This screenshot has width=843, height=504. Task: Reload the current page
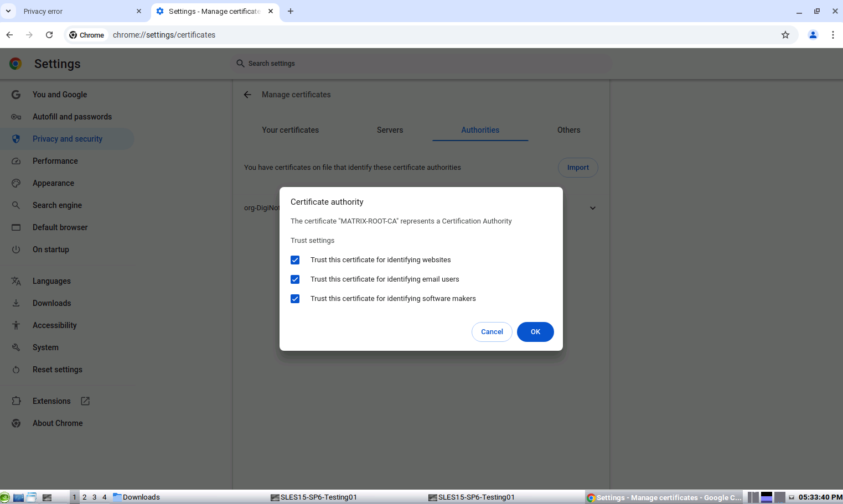pos(49,35)
